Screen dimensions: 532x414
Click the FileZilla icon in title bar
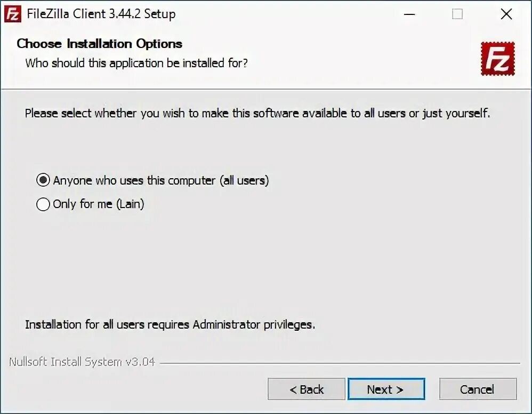12,14
